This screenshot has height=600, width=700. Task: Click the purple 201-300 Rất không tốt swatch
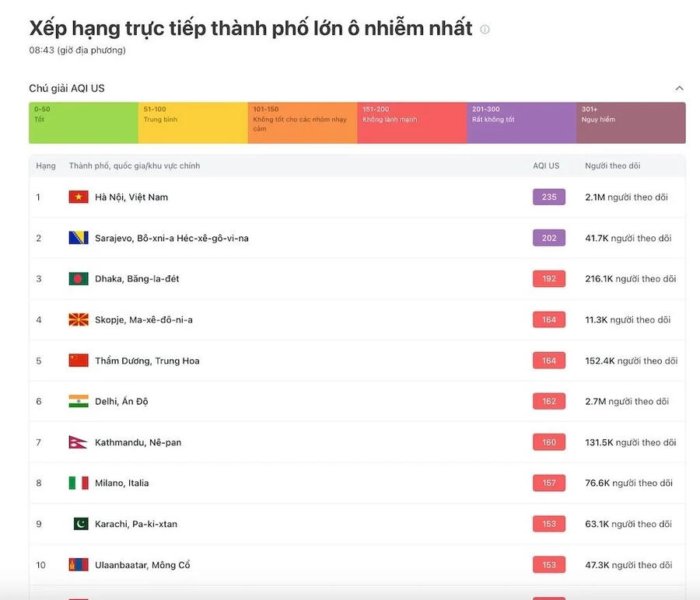point(521,123)
